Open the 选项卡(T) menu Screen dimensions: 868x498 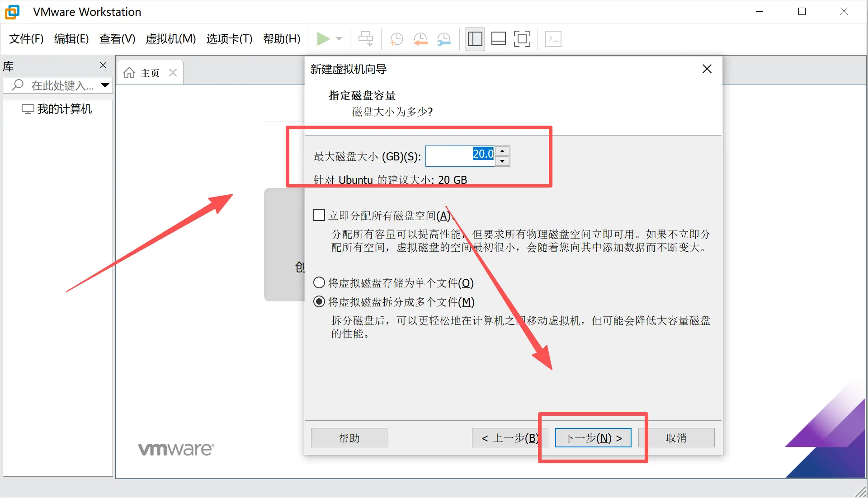[x=230, y=39]
